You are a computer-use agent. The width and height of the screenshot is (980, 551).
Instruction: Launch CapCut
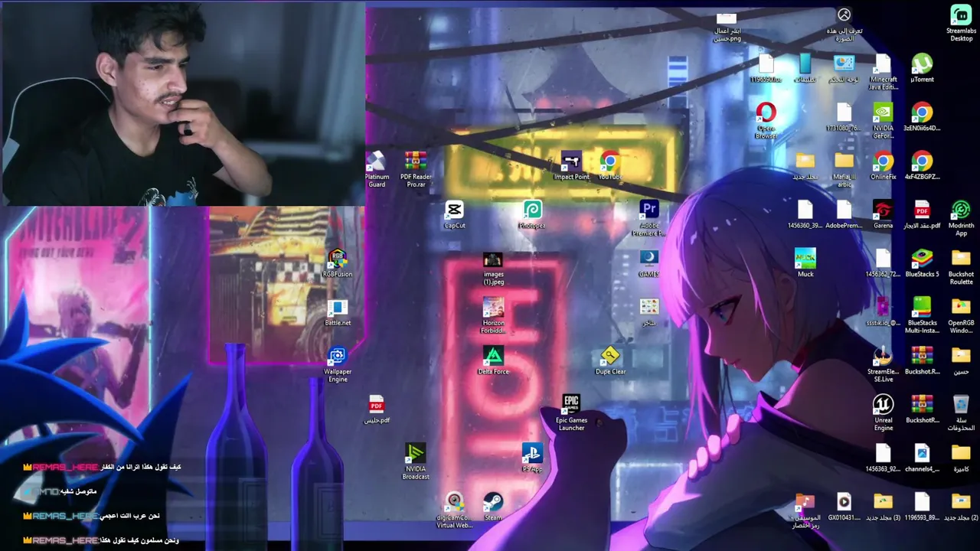(x=454, y=214)
